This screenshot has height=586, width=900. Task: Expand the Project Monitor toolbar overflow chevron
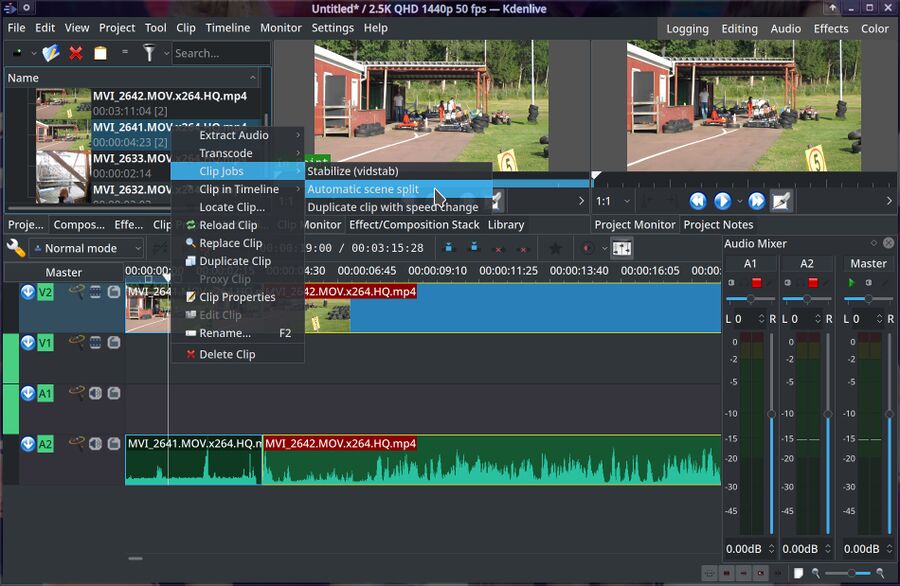click(x=889, y=201)
